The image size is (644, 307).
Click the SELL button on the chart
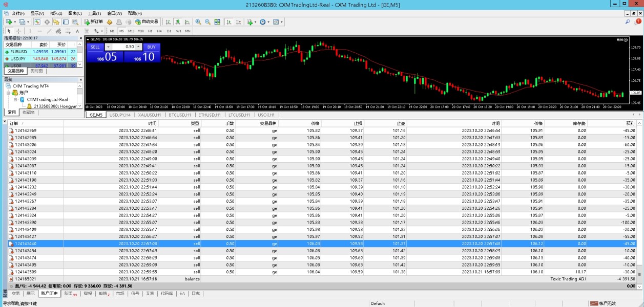[x=95, y=47]
